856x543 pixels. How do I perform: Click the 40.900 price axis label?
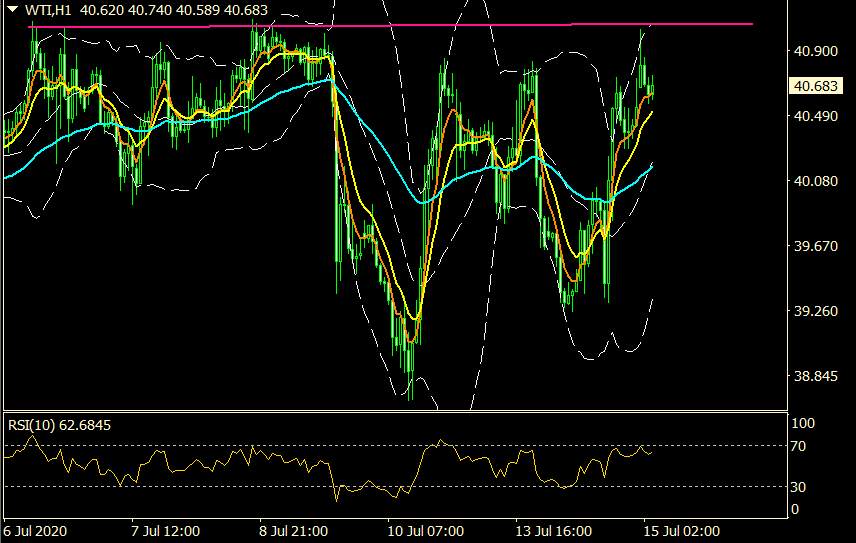[815, 51]
